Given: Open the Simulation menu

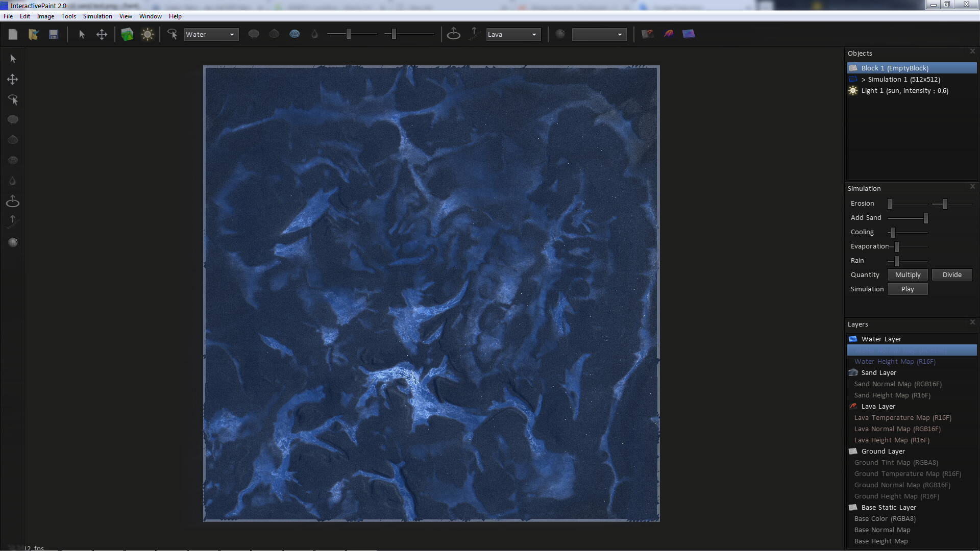Looking at the screenshot, I should [x=97, y=16].
